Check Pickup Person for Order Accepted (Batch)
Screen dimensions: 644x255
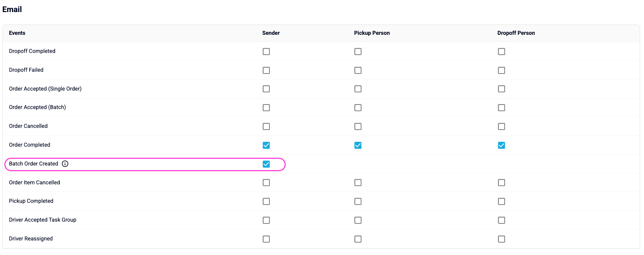(x=358, y=108)
